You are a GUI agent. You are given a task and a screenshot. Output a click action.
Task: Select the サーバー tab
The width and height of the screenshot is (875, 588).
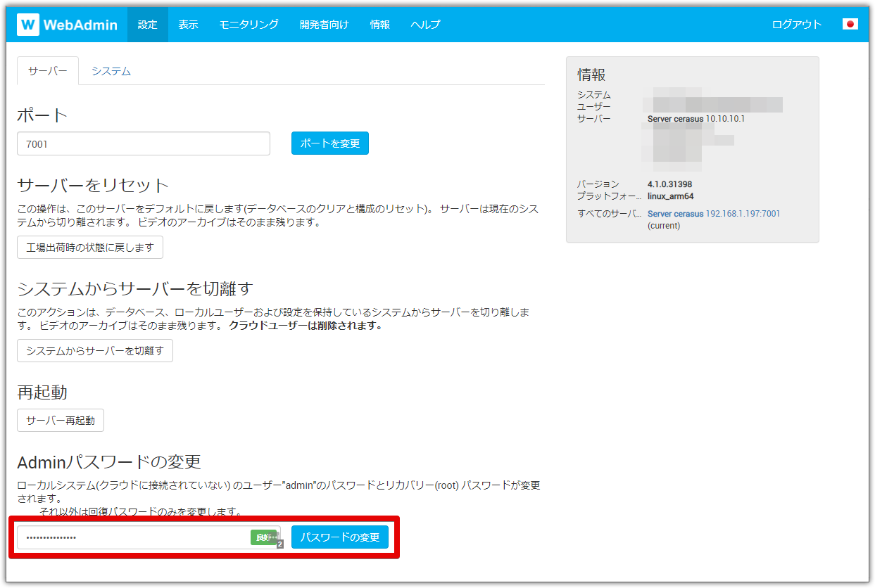click(x=48, y=71)
